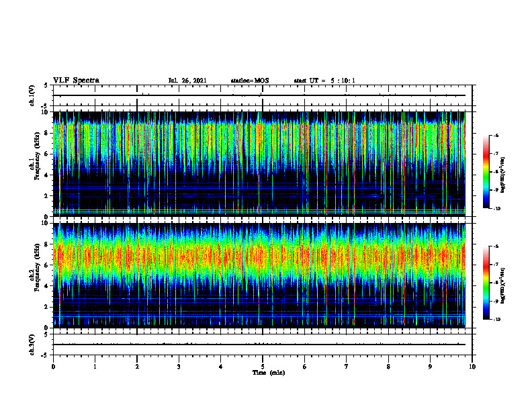Click the "8" kHz tick label on the ch.2 frequency axis
Viewport: 532px width, 411px height.
pyautogui.click(x=47, y=244)
